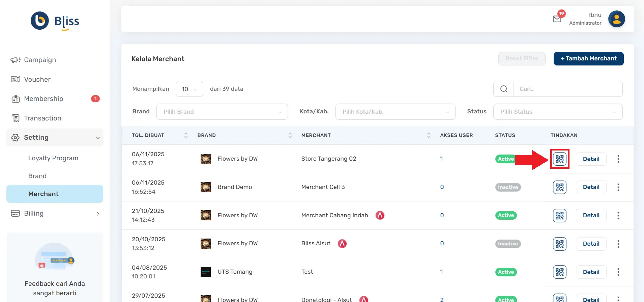Open the Pilih Status dropdown

[x=558, y=112]
